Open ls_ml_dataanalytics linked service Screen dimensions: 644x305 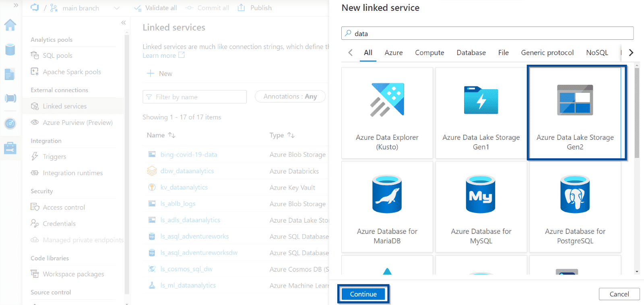pyautogui.click(x=188, y=285)
